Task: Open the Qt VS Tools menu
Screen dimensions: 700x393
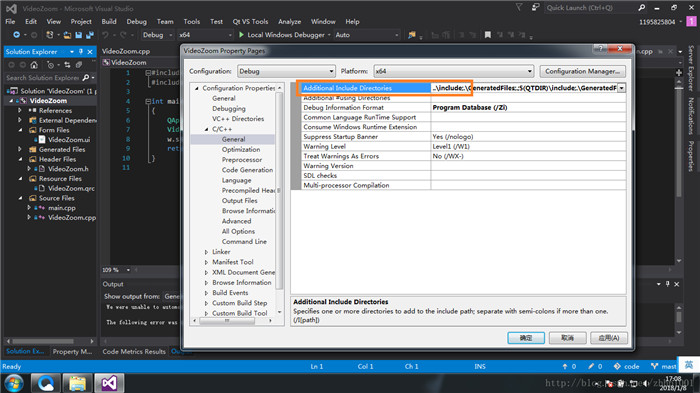Action: 250,21
